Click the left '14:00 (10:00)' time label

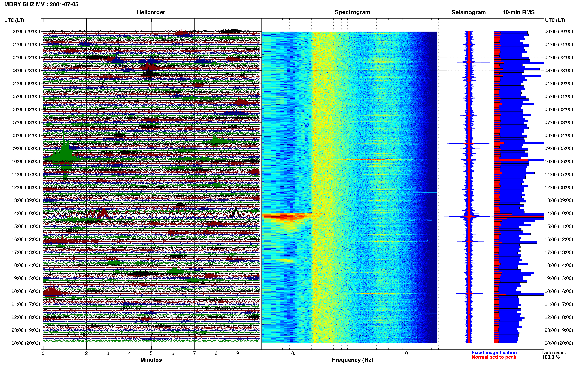[x=26, y=213]
